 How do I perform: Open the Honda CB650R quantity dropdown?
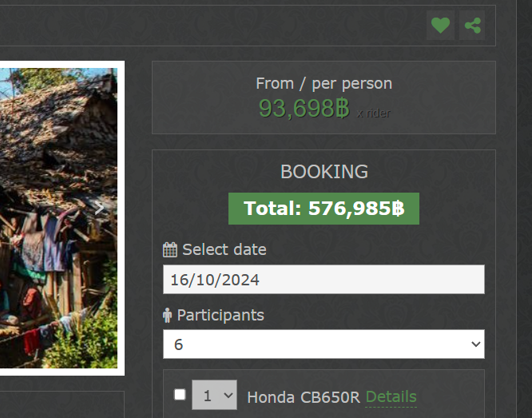[214, 395]
